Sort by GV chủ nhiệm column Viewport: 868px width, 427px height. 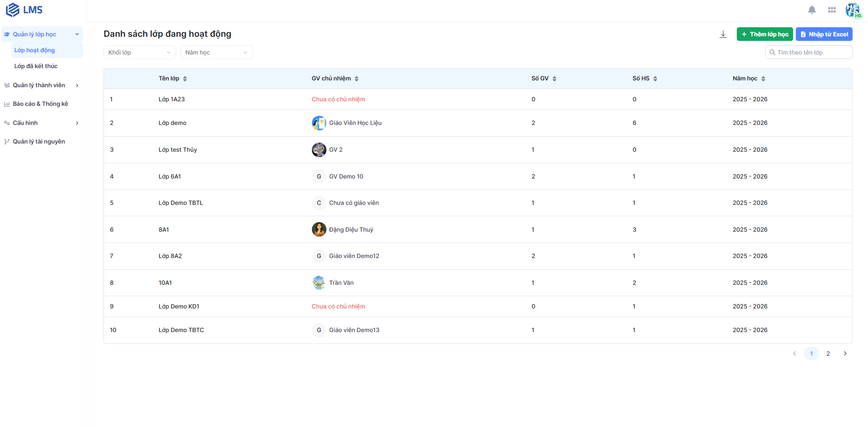click(x=356, y=79)
